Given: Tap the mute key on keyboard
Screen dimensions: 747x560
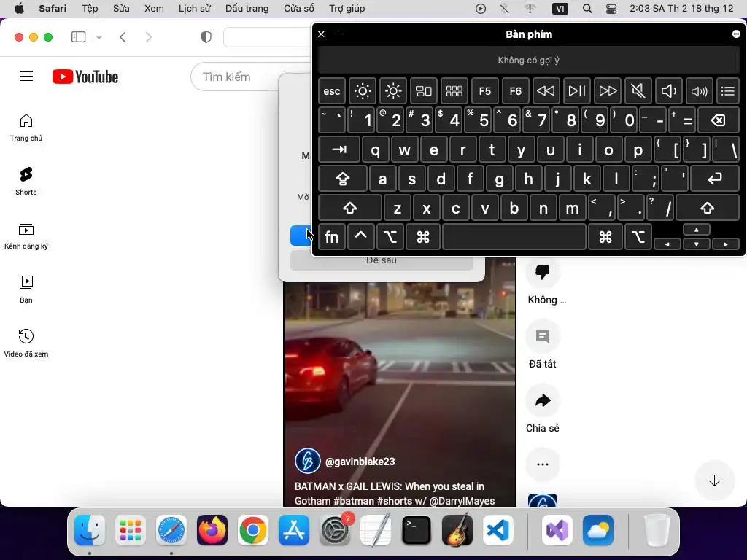Looking at the screenshot, I should tap(638, 91).
